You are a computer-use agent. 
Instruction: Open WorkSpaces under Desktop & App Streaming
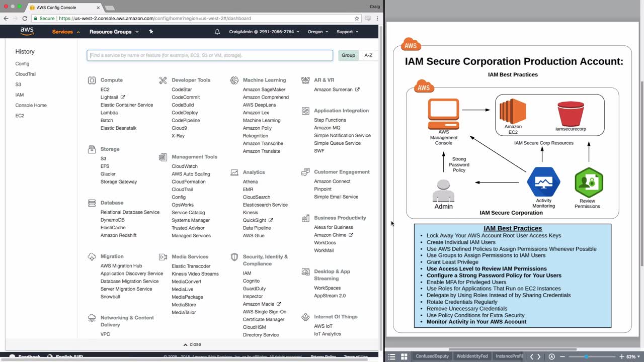(328, 288)
